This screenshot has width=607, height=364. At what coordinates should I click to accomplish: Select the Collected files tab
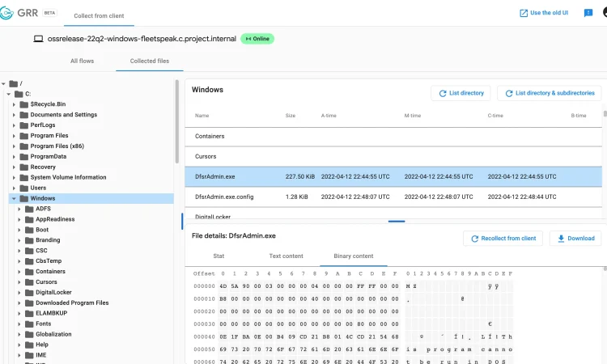click(x=150, y=61)
